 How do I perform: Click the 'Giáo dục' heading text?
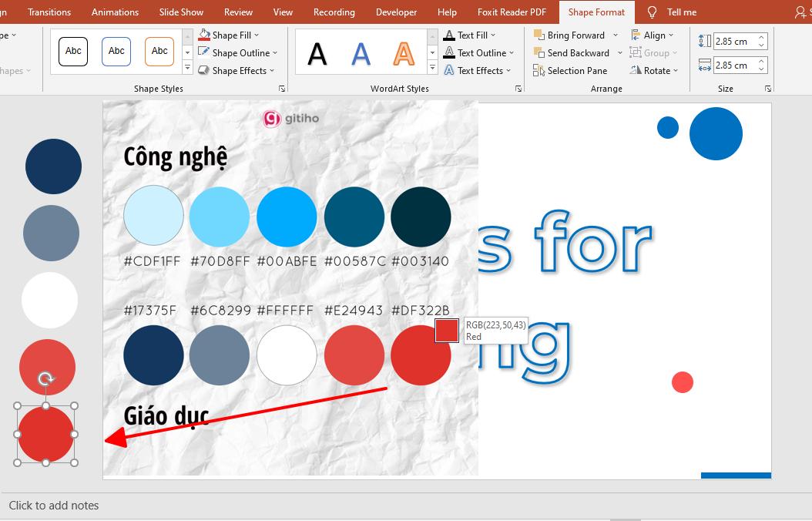click(x=166, y=415)
